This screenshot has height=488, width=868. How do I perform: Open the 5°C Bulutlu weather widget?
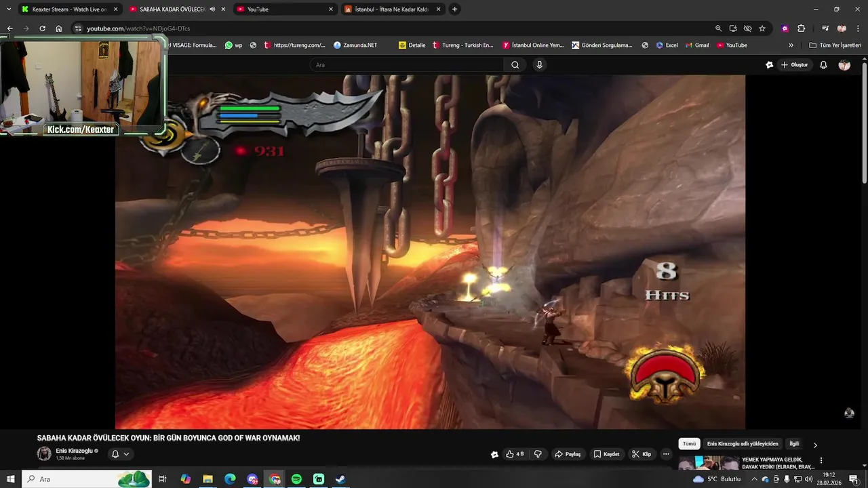(x=717, y=479)
